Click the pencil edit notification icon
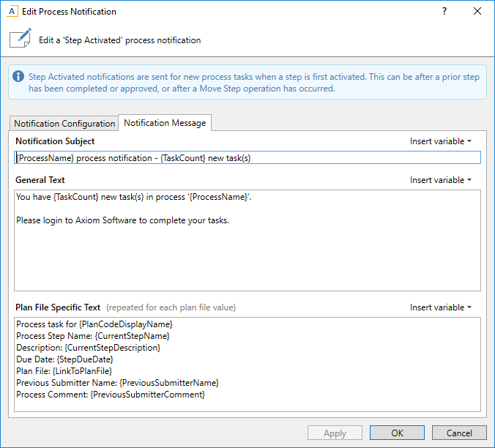The image size is (495, 448). point(21,40)
